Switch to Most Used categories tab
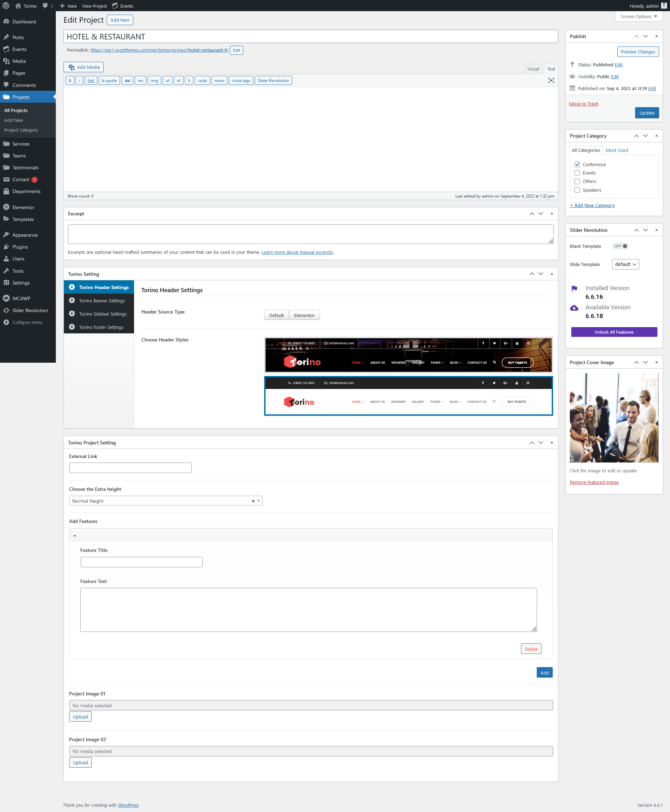This screenshot has height=812, width=670. point(616,150)
